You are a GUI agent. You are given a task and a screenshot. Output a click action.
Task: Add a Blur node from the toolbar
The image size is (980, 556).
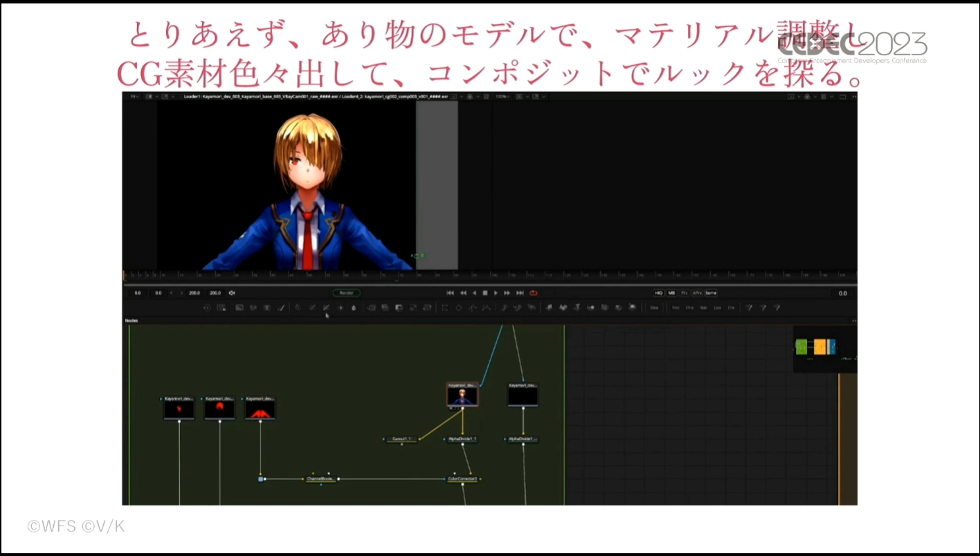point(353,308)
